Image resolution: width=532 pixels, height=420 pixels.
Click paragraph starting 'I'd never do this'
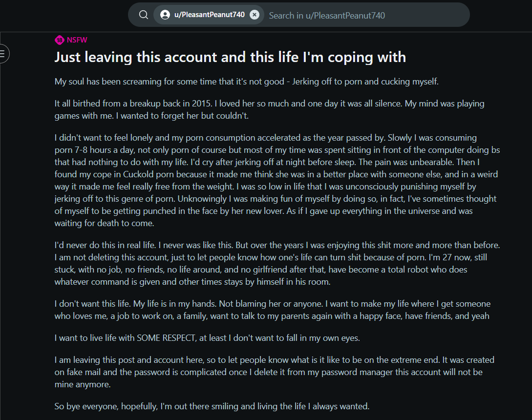pos(277,263)
